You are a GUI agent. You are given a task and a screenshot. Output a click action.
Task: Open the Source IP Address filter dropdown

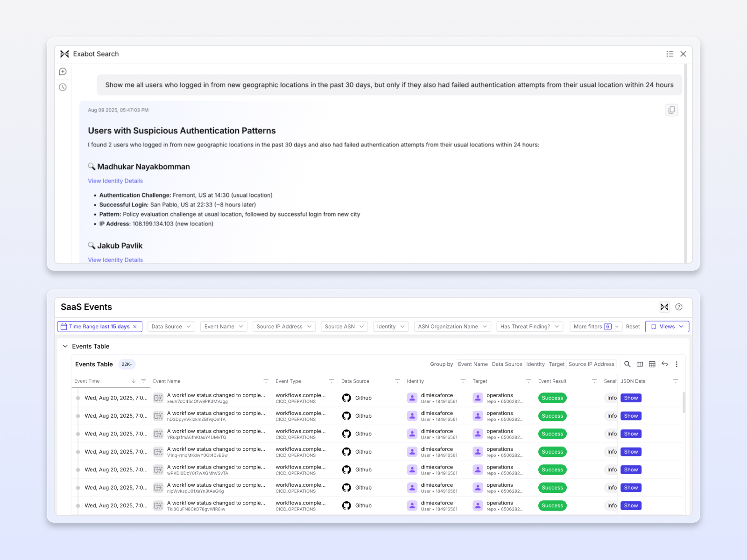click(284, 327)
